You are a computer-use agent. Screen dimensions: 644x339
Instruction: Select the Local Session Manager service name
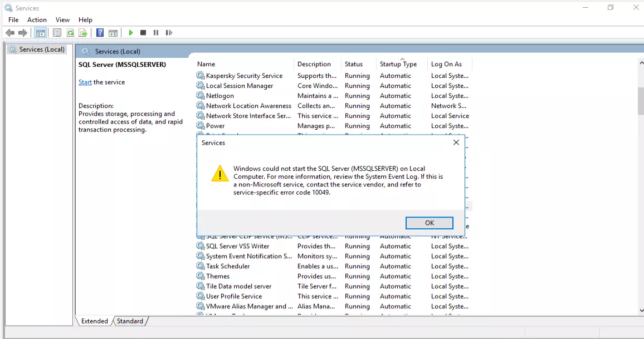[x=240, y=86]
